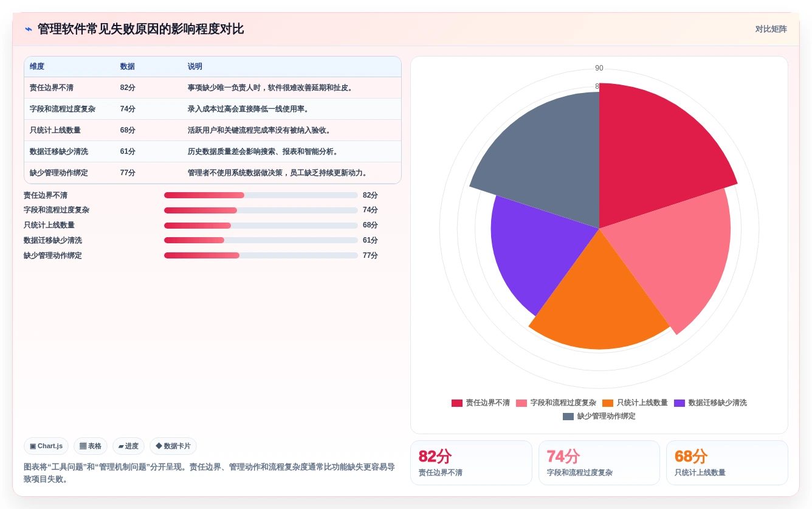Toggle legend item 缺少管理动作绑定
Image resolution: width=812 pixels, height=509 pixels.
tap(599, 416)
